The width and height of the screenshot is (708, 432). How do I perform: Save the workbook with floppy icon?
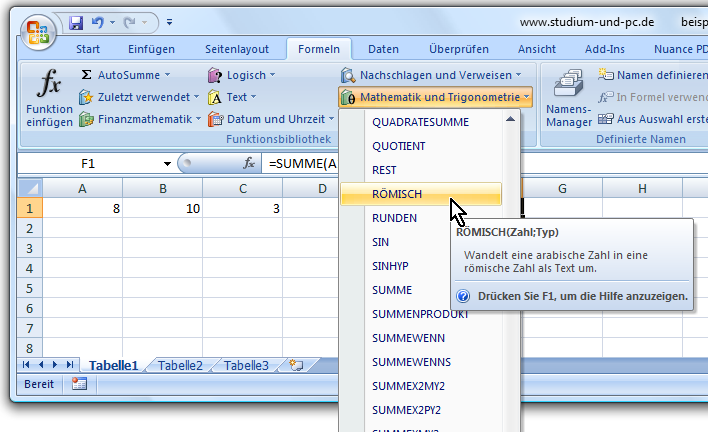tap(76, 22)
